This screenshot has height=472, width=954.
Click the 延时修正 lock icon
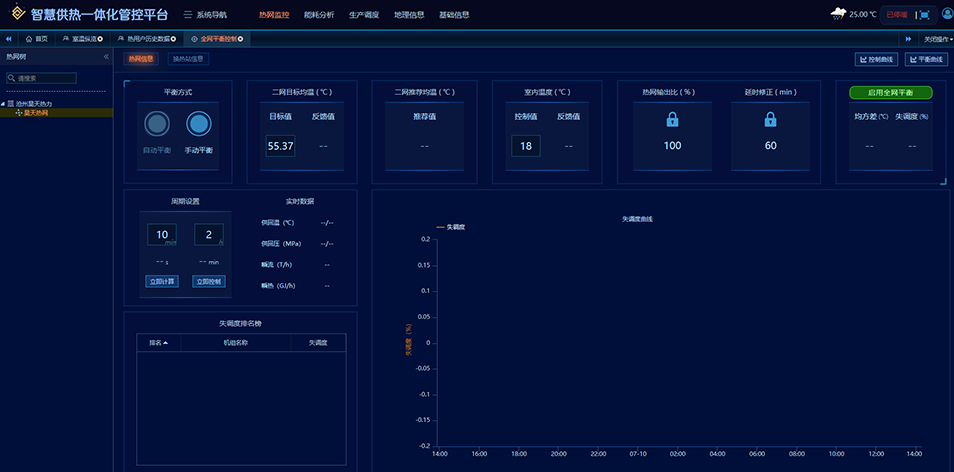pos(770,120)
